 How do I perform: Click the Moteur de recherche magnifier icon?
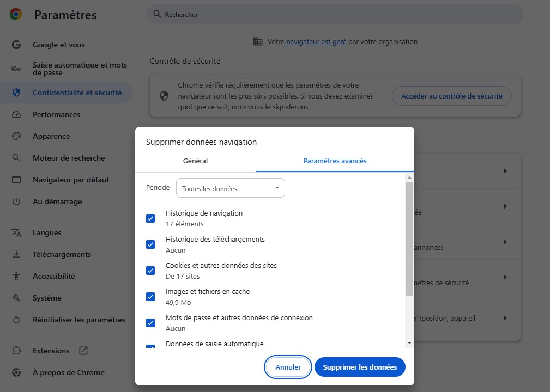[x=16, y=158]
